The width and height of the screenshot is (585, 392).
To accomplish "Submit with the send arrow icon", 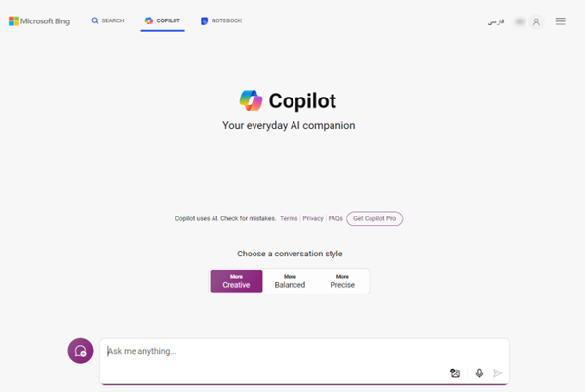I will (x=497, y=372).
